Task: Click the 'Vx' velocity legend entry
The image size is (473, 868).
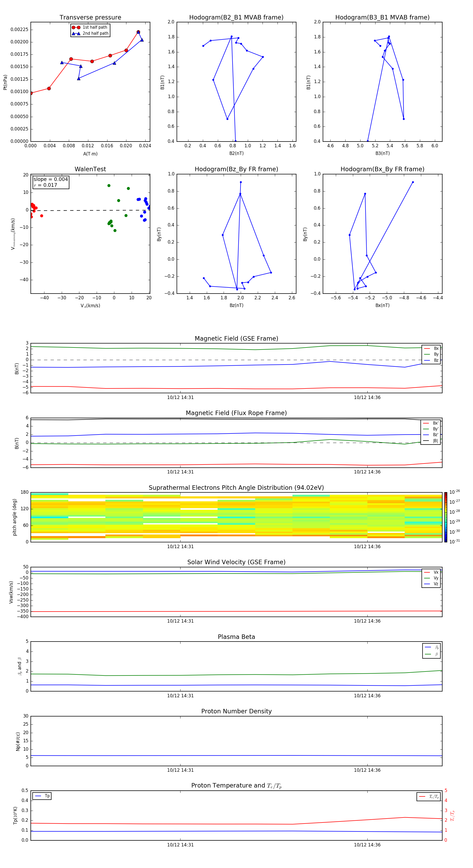Action: pyautogui.click(x=431, y=572)
